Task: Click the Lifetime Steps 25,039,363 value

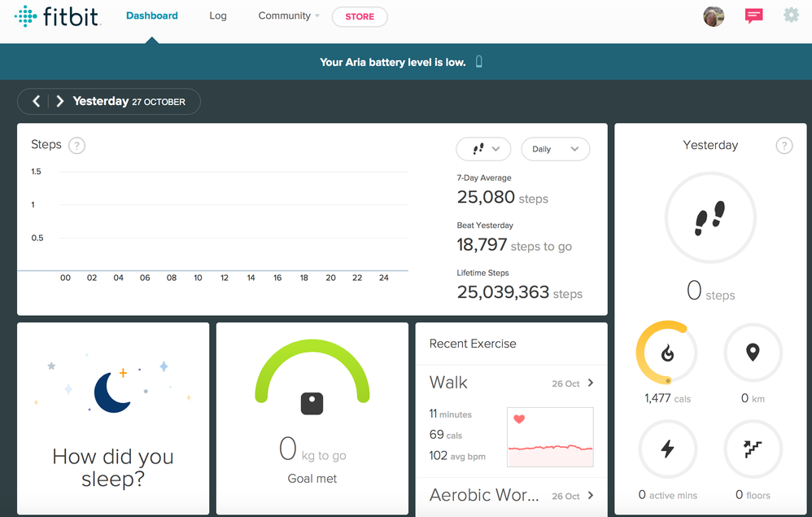Action: [x=519, y=292]
